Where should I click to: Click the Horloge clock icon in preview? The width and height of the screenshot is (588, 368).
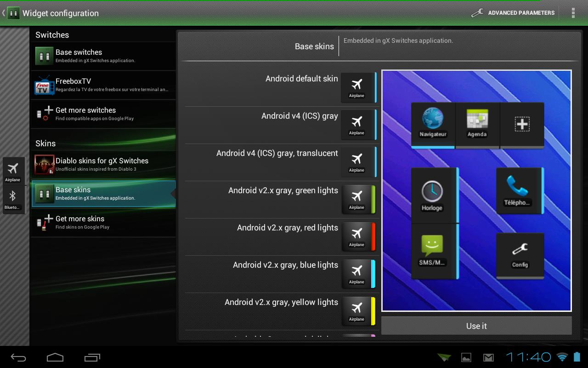(432, 195)
